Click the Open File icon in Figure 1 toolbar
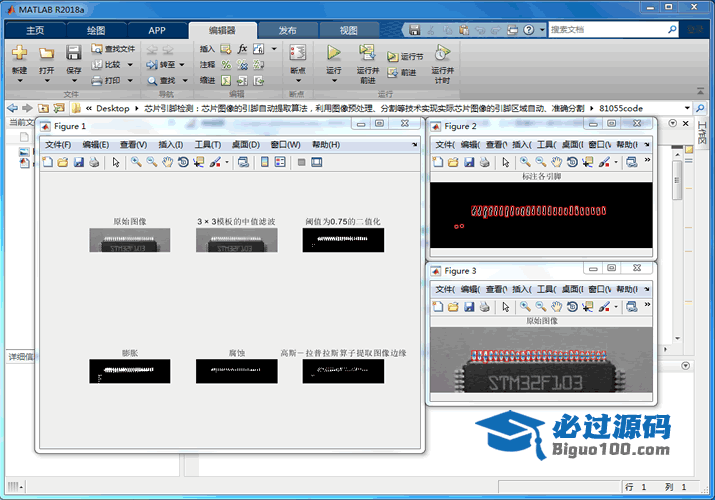The height and width of the screenshot is (500, 715). pos(63,162)
